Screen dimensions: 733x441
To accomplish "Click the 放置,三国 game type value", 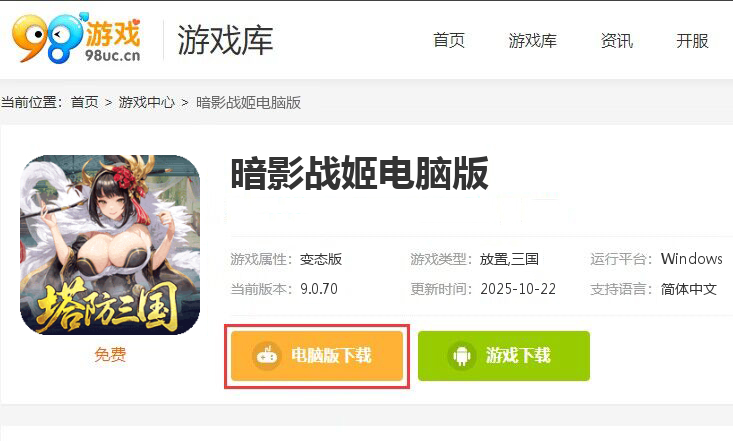I will [x=509, y=259].
